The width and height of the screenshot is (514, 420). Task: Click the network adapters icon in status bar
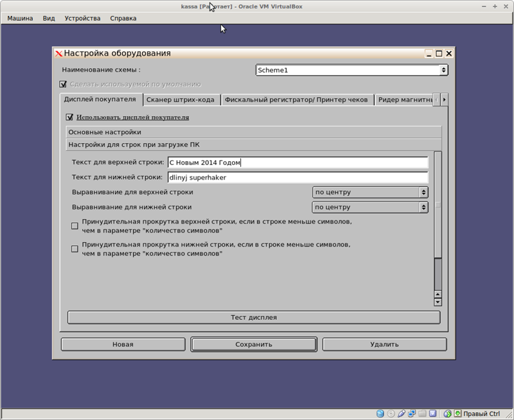coord(412,414)
